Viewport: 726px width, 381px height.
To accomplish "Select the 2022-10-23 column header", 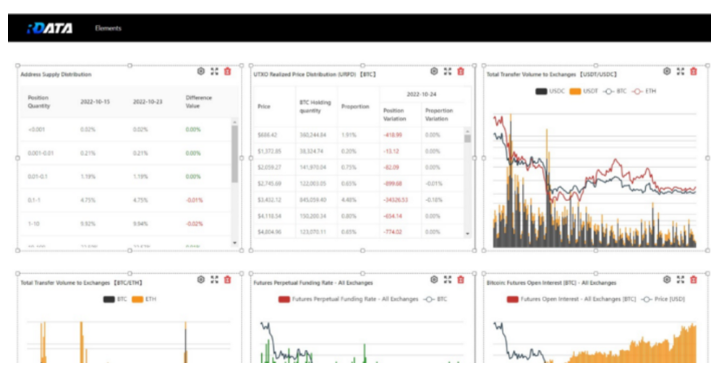I will click(148, 102).
